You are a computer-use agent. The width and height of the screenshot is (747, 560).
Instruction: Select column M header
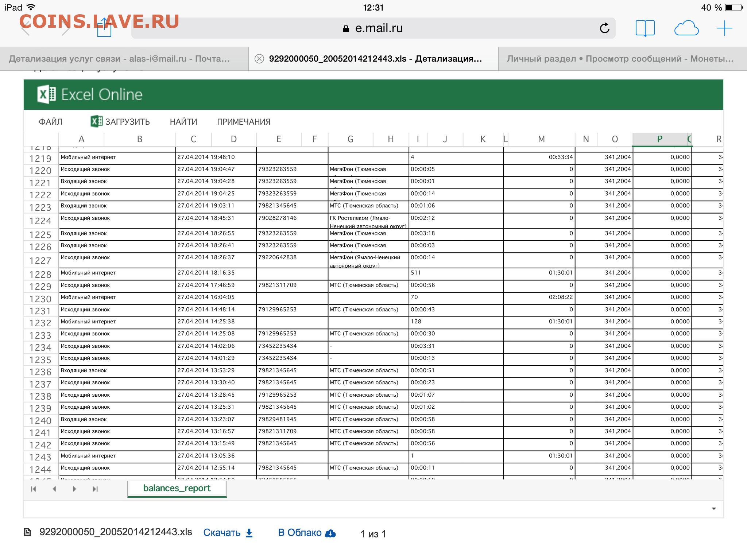tap(541, 139)
